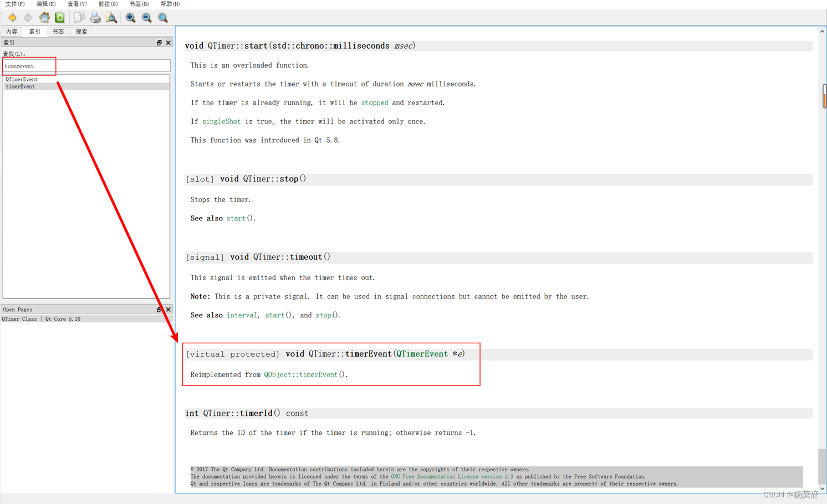Follow the 'interval' link in See also
Screen dimensions: 827x504
point(242,316)
